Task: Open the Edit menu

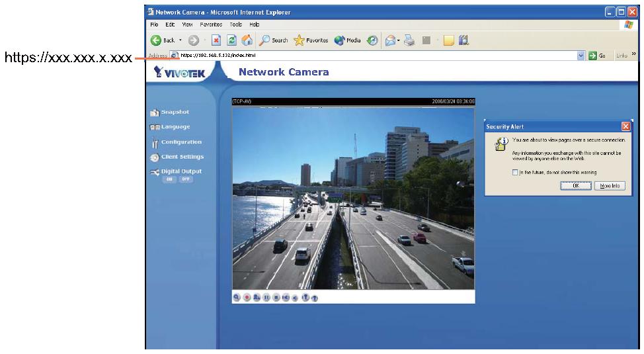Action: 170,24
